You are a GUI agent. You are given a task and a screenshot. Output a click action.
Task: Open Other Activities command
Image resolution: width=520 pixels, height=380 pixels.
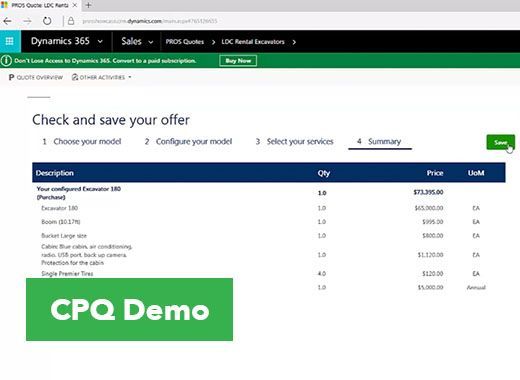click(x=102, y=77)
